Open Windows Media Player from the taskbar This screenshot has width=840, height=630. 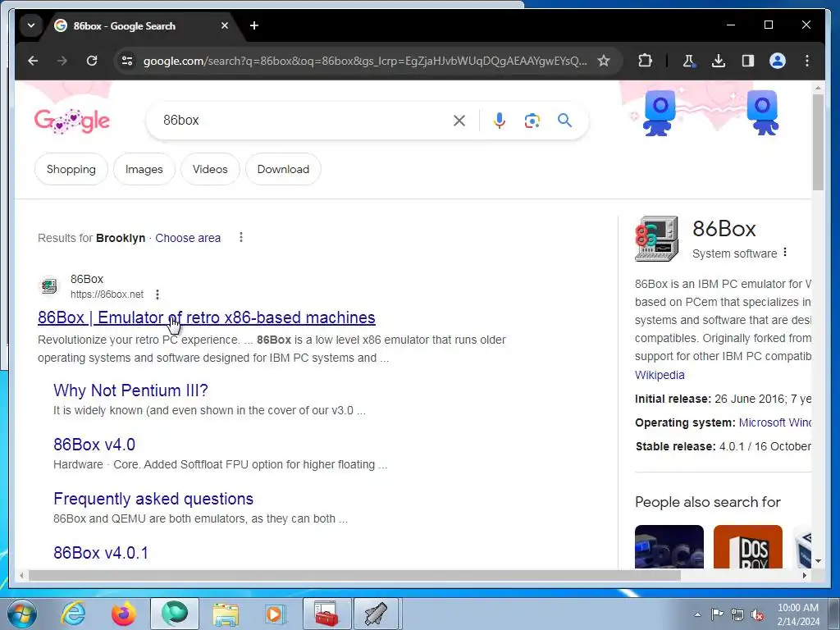pos(276,614)
